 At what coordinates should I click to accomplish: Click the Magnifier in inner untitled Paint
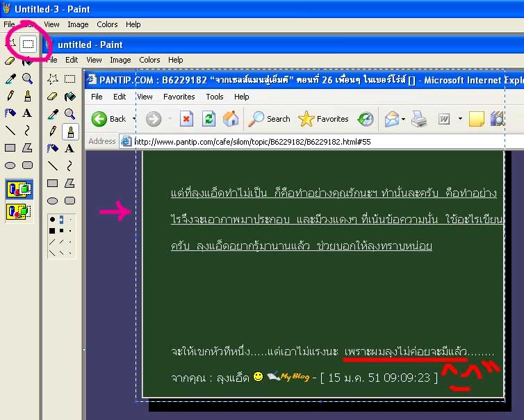pyautogui.click(x=70, y=114)
